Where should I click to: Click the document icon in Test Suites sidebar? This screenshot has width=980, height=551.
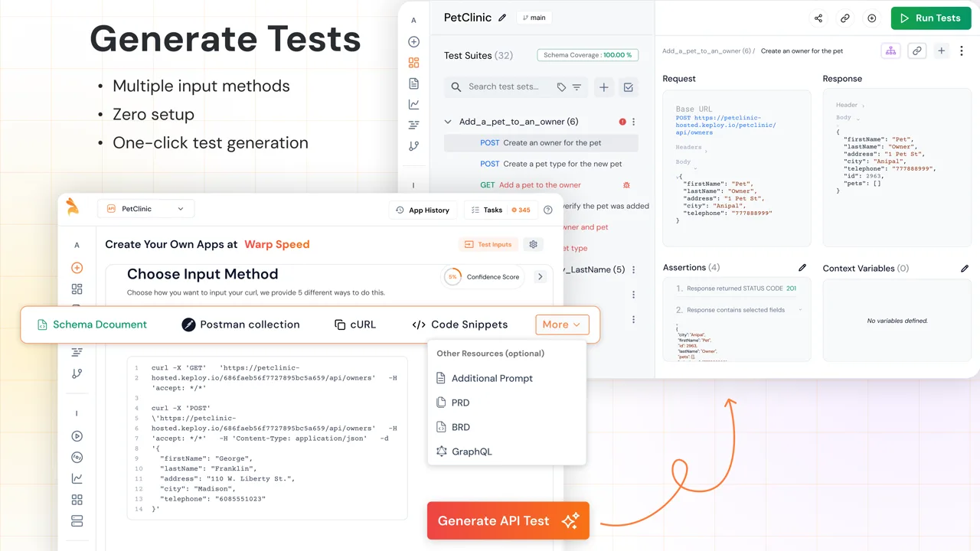pyautogui.click(x=413, y=83)
